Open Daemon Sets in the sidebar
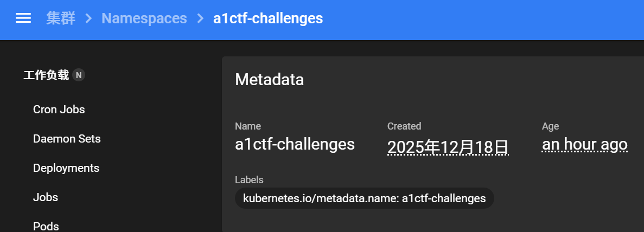 [67, 139]
